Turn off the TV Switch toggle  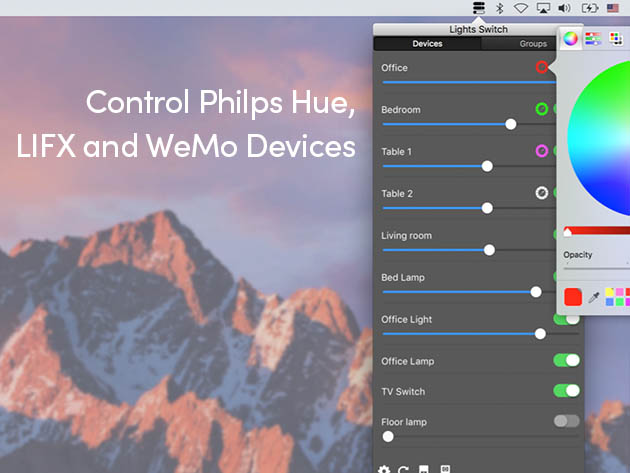(567, 391)
